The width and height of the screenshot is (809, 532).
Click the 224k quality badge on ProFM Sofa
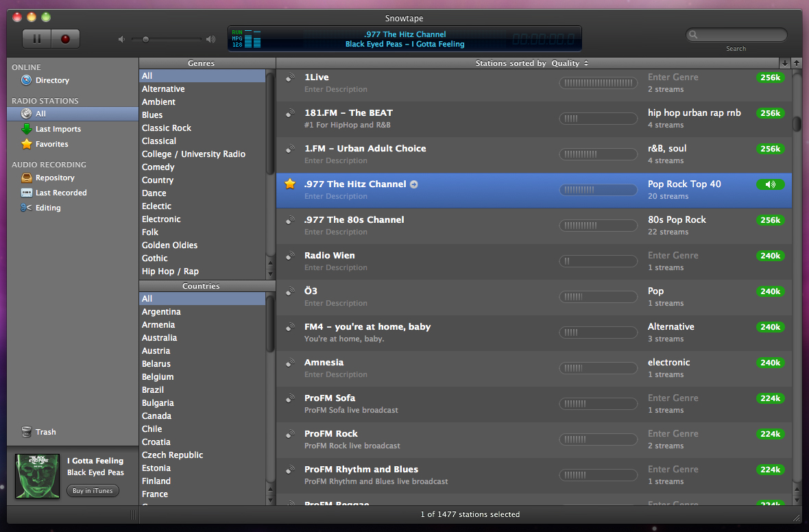pyautogui.click(x=771, y=398)
